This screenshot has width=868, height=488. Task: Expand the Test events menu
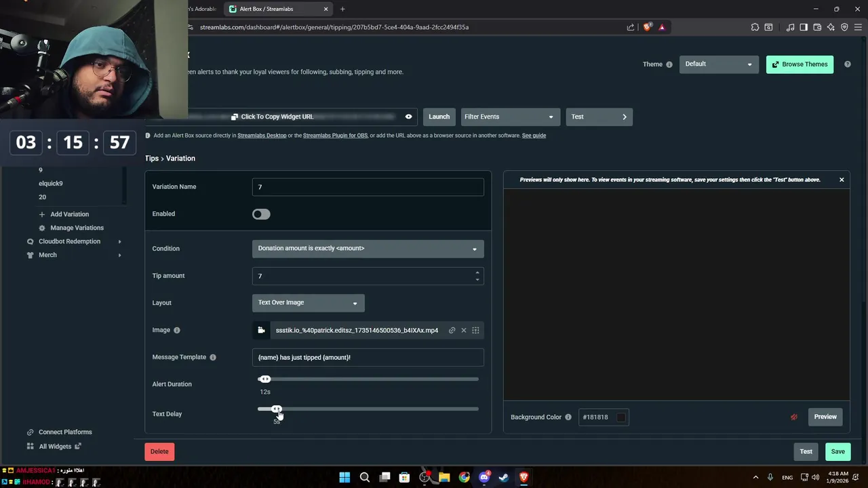coord(599,117)
